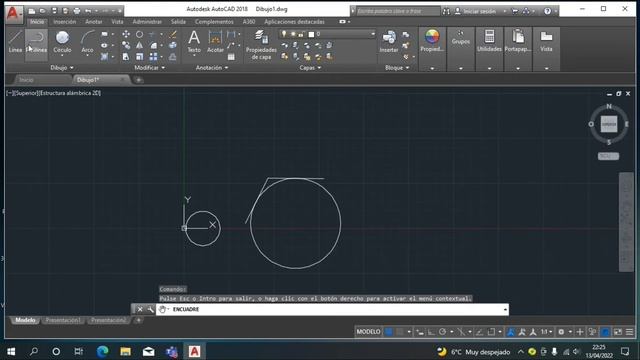Click the Undo icon in quick access
The height and width of the screenshot is (360, 640).
point(88,11)
